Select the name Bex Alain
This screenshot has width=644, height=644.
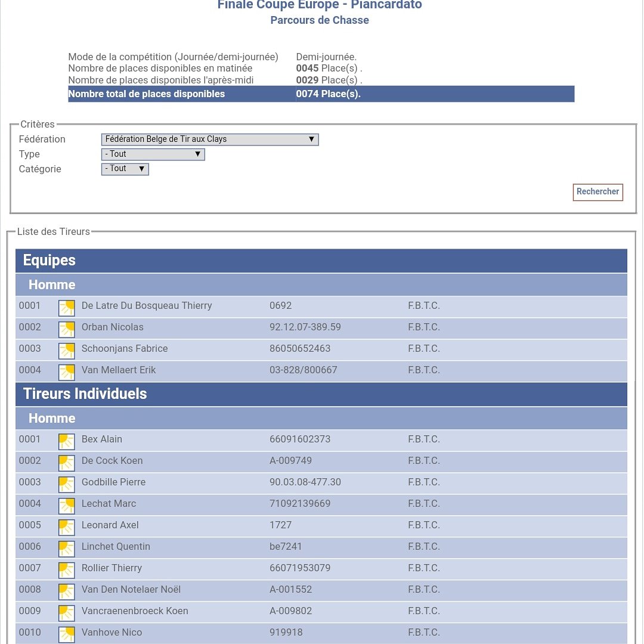click(101, 439)
